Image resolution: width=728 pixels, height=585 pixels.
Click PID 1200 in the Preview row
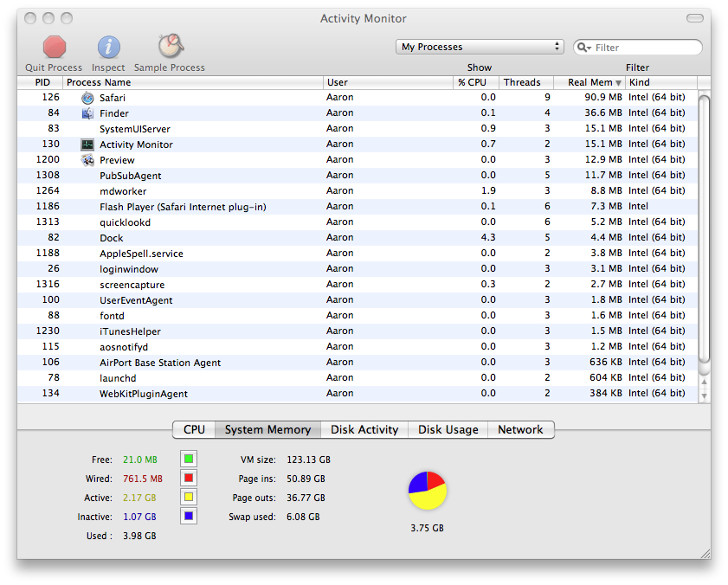(x=48, y=160)
